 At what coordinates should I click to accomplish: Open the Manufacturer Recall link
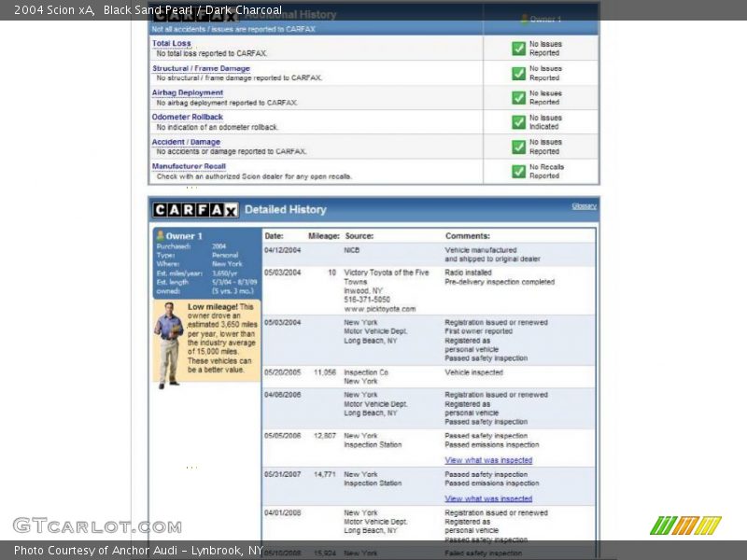189,166
